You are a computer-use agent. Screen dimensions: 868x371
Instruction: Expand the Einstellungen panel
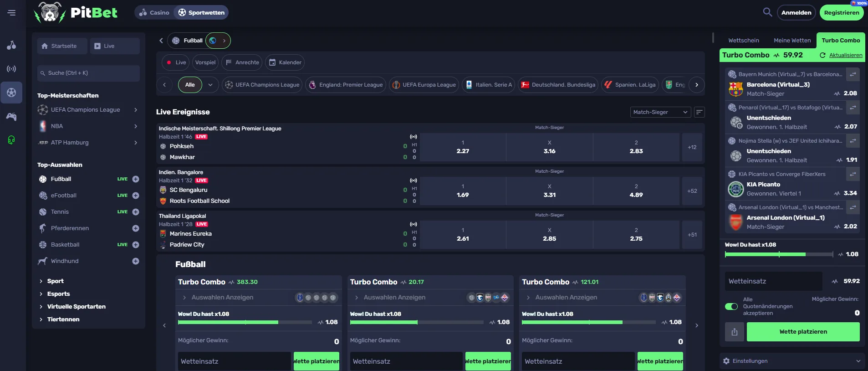point(792,361)
